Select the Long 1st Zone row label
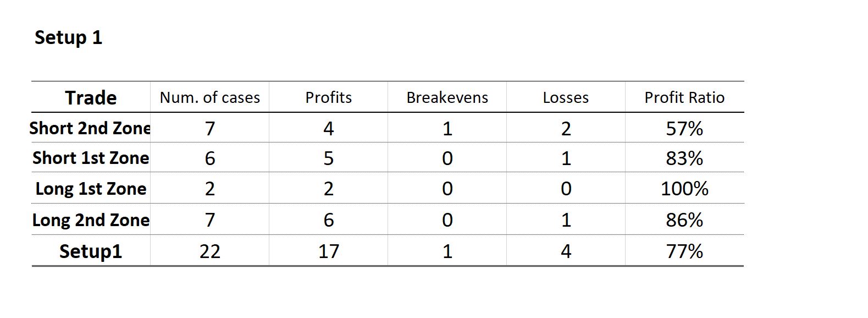This screenshot has height=318, width=868. point(91,189)
